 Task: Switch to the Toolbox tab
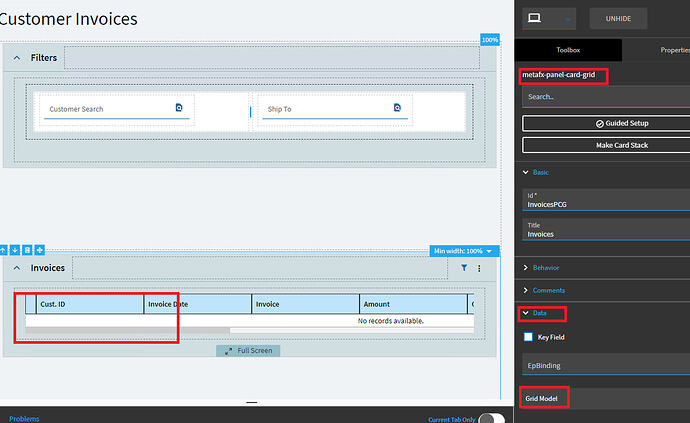coord(568,50)
